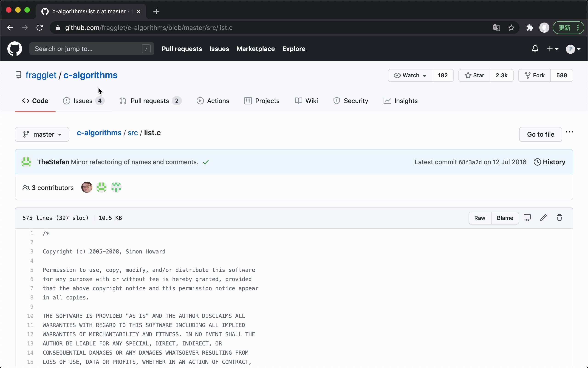Open TheStefan author link

coord(53,162)
